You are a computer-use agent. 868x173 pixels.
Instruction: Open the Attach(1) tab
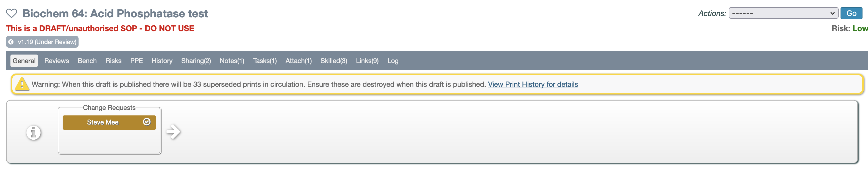pyautogui.click(x=298, y=61)
